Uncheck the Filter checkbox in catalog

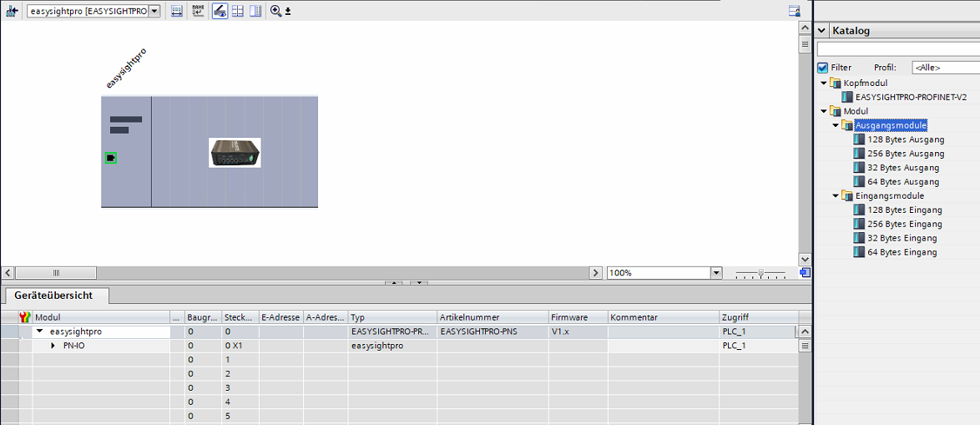(x=822, y=68)
